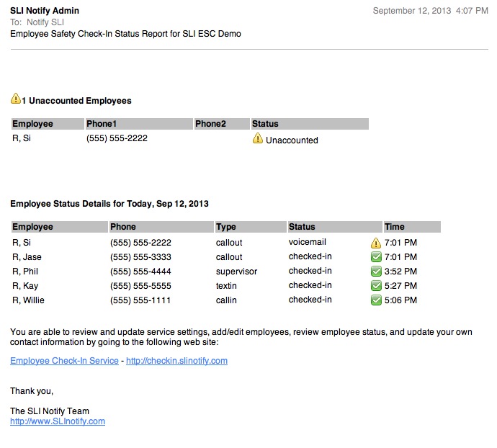Click Thank you, closing line

(32, 391)
